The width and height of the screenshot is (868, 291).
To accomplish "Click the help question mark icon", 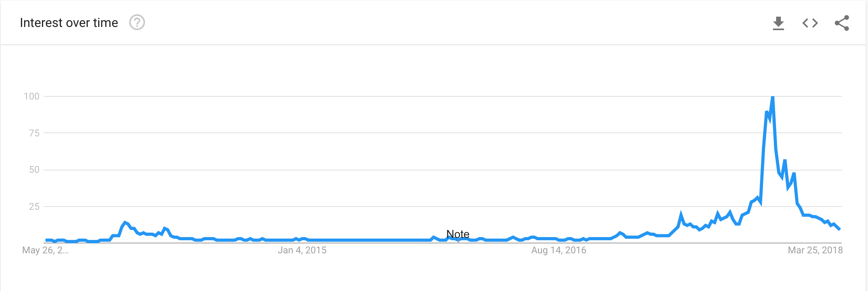I will click(137, 23).
